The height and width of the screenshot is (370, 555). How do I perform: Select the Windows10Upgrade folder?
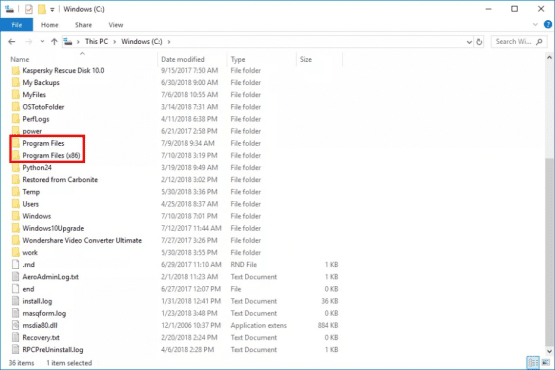[53, 228]
